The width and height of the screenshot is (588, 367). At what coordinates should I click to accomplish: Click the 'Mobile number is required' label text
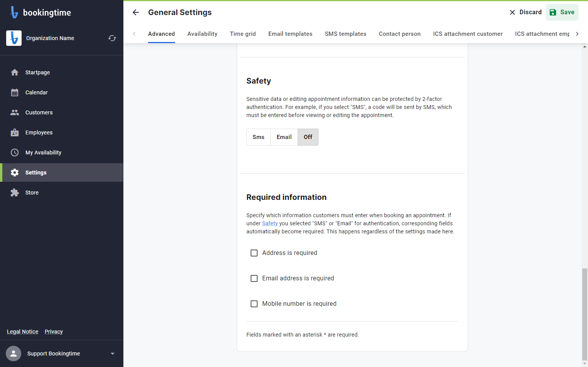299,304
